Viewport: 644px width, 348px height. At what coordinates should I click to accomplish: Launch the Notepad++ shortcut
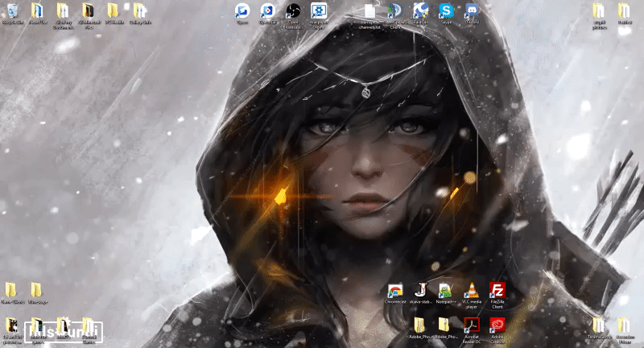[x=446, y=293]
